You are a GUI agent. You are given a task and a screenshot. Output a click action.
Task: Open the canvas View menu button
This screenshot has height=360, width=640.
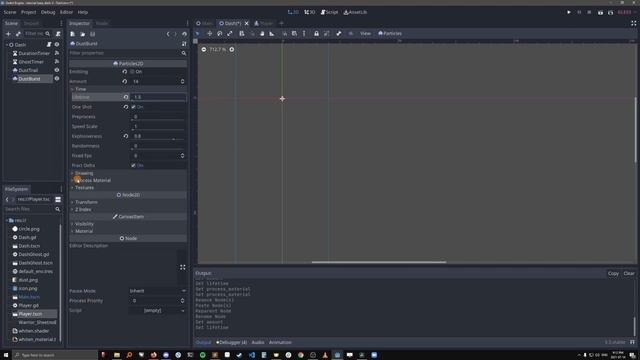(x=365, y=33)
